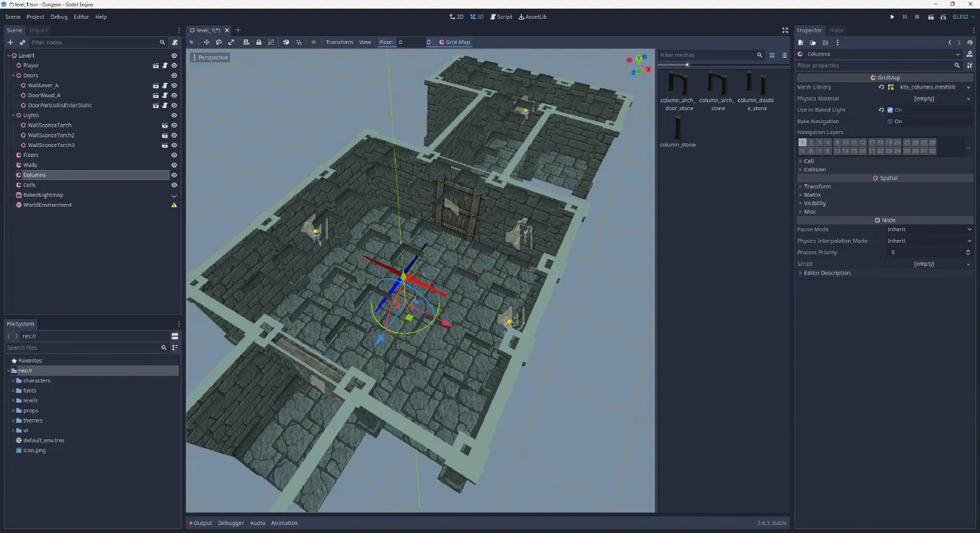Viewport: 980px width, 533px height.
Task: Select the Move mode tool in viewport toolbar
Action: [206, 42]
